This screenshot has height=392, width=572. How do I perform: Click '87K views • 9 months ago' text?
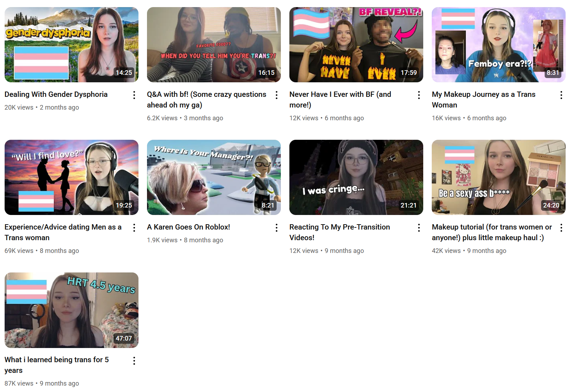pos(42,383)
